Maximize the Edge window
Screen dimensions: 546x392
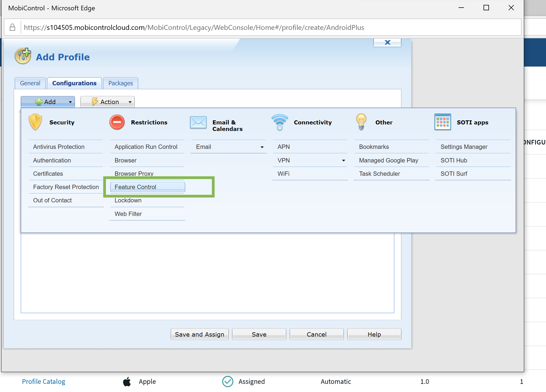[486, 8]
